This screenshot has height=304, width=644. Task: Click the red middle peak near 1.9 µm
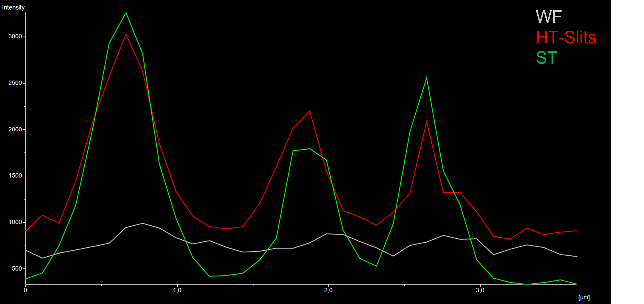(310, 111)
